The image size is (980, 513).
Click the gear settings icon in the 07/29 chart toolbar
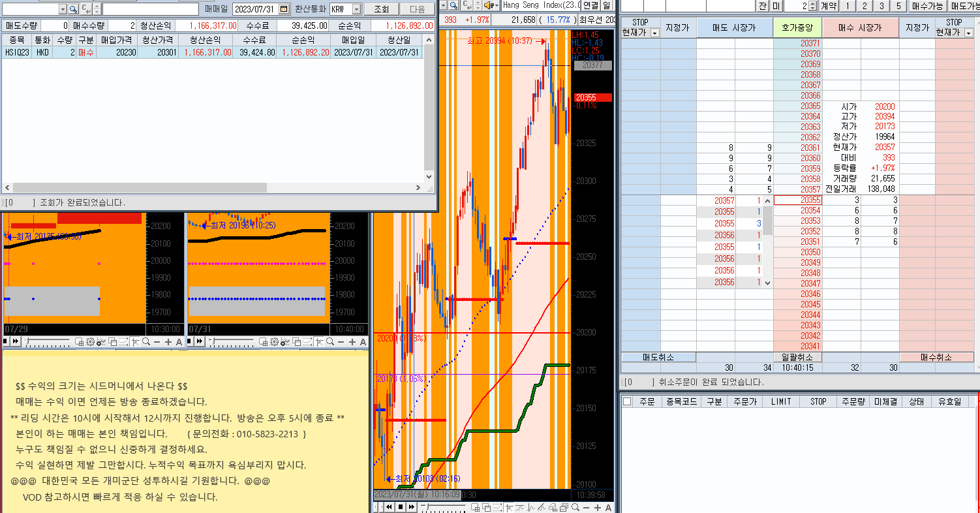click(x=90, y=341)
